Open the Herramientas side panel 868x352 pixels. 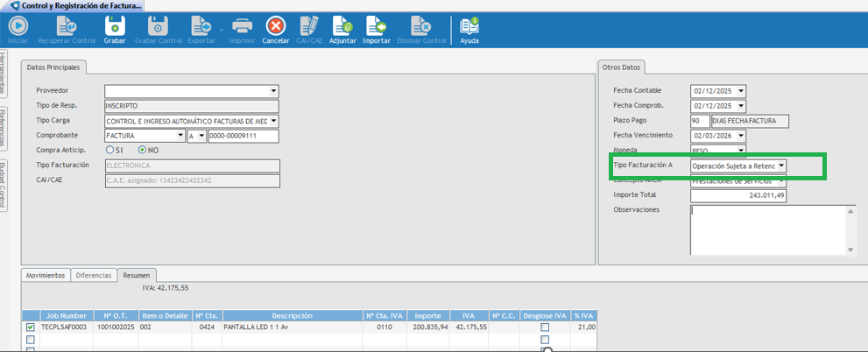tap(4, 74)
